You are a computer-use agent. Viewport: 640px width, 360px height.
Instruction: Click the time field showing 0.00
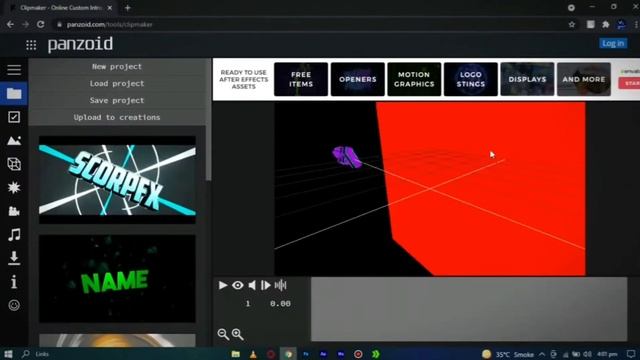coord(280,304)
